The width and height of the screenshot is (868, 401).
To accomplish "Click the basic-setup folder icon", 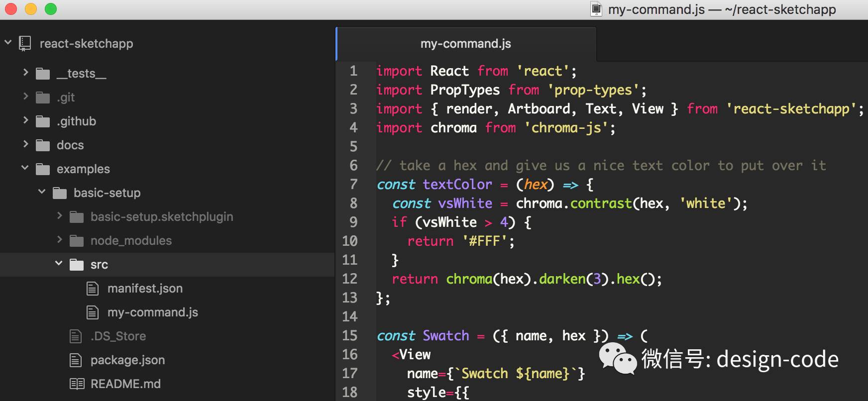I will (60, 194).
